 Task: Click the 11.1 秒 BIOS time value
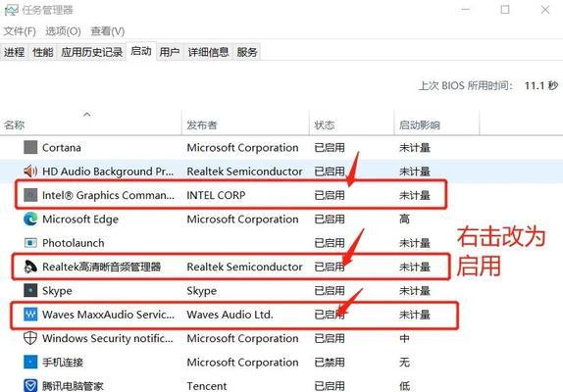tap(541, 85)
